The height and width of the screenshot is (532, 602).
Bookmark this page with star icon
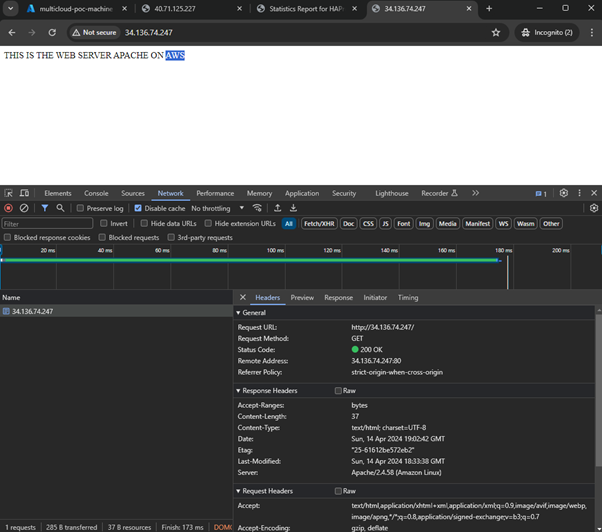[x=496, y=32]
